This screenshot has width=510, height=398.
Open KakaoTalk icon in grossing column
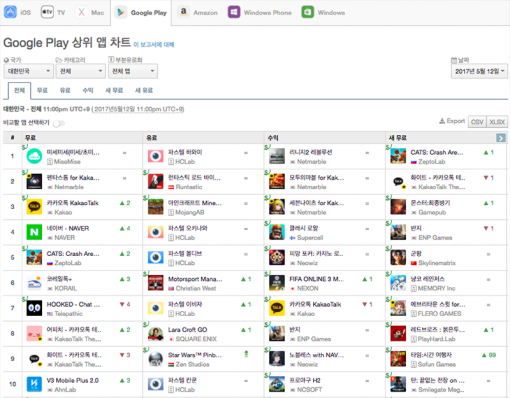(x=277, y=308)
